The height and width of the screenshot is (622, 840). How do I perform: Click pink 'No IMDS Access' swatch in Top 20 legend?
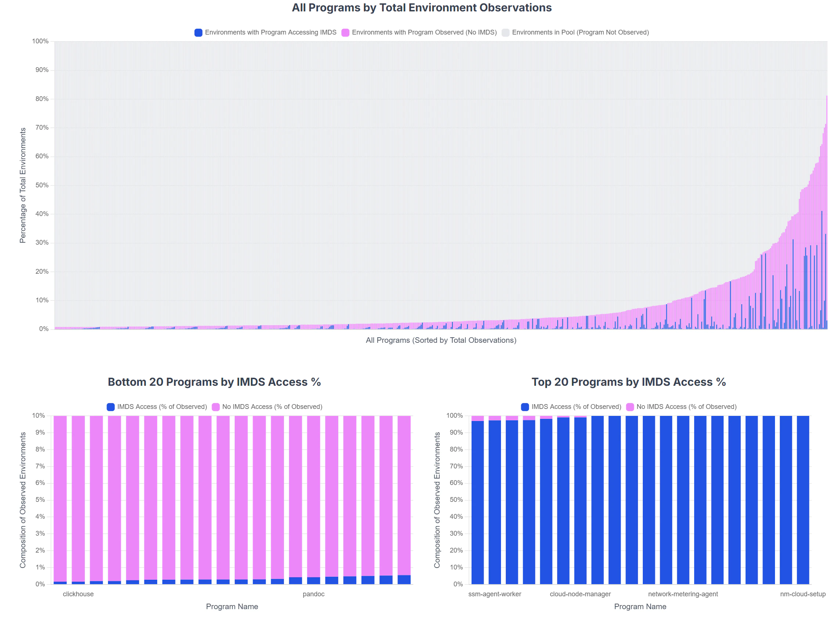pyautogui.click(x=630, y=407)
